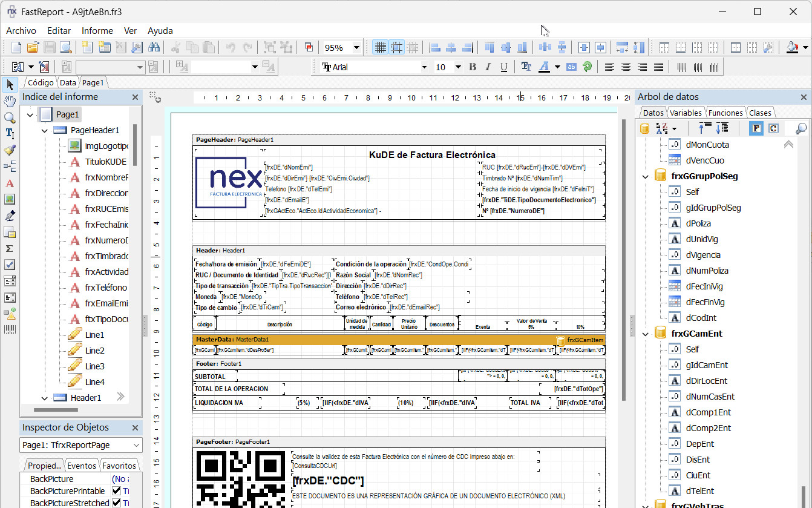The height and width of the screenshot is (508, 812).
Task: Click the green Text Rotation icon
Action: (x=587, y=67)
